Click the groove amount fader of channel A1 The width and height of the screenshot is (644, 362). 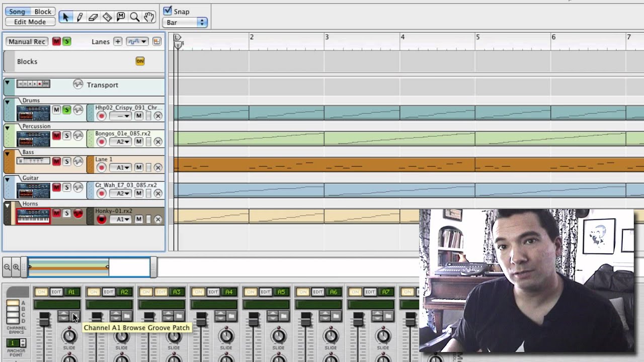point(45,319)
